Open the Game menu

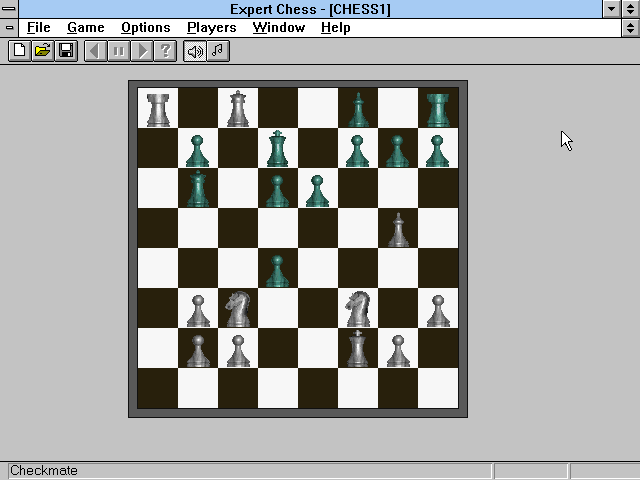(86, 27)
